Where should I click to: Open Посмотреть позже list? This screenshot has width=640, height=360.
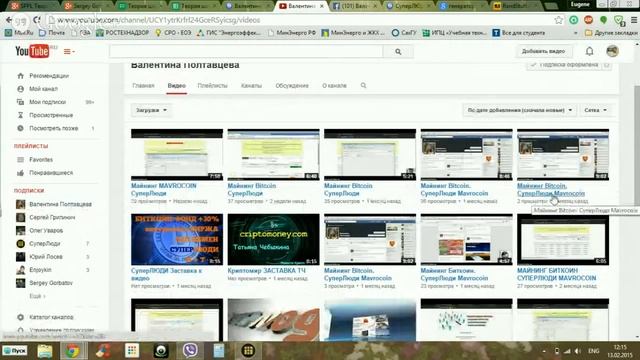pyautogui.click(x=53, y=128)
